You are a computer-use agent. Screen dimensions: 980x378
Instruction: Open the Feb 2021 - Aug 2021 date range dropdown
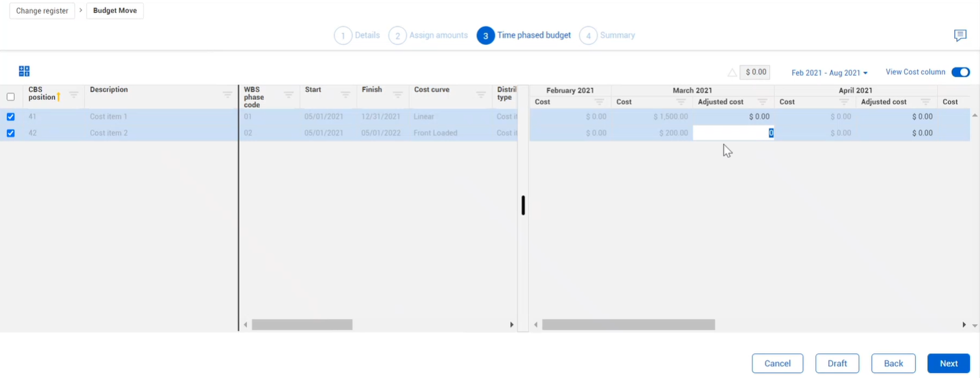pos(830,73)
